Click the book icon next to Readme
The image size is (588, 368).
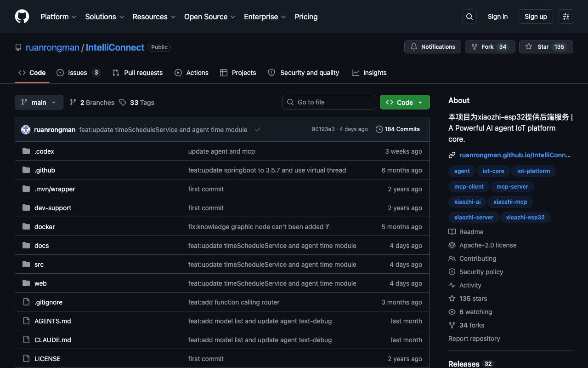point(452,232)
